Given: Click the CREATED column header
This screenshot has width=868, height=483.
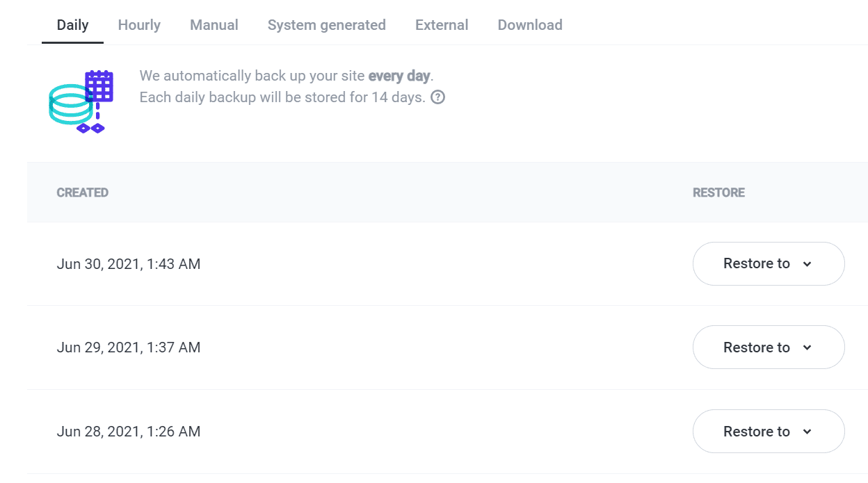Looking at the screenshot, I should pos(82,193).
